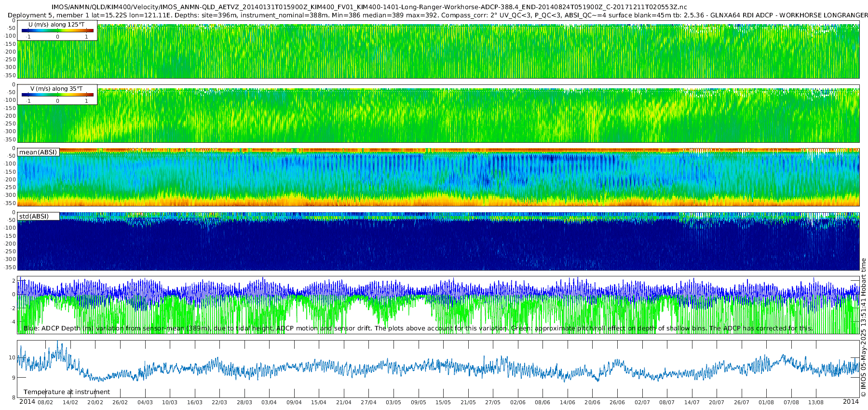Click the 10 tick on temperature axis
This screenshot has width=868, height=410.
click(x=13, y=357)
